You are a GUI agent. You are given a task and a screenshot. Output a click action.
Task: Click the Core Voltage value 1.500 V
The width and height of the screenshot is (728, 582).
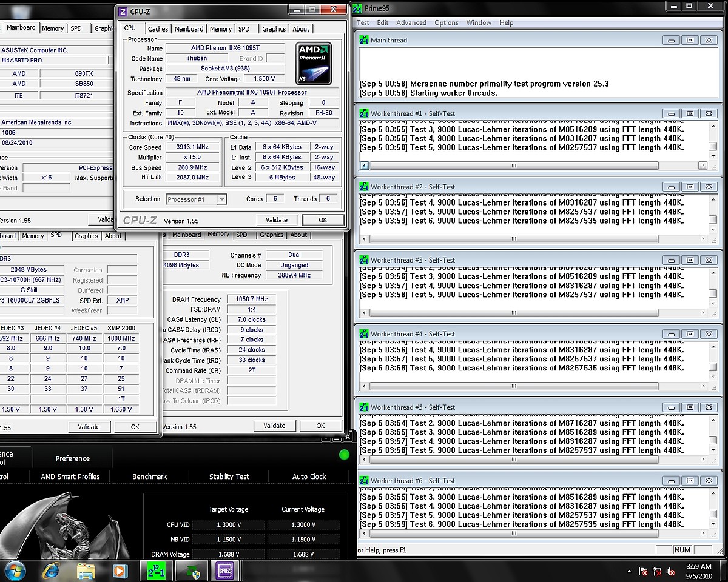(x=265, y=79)
